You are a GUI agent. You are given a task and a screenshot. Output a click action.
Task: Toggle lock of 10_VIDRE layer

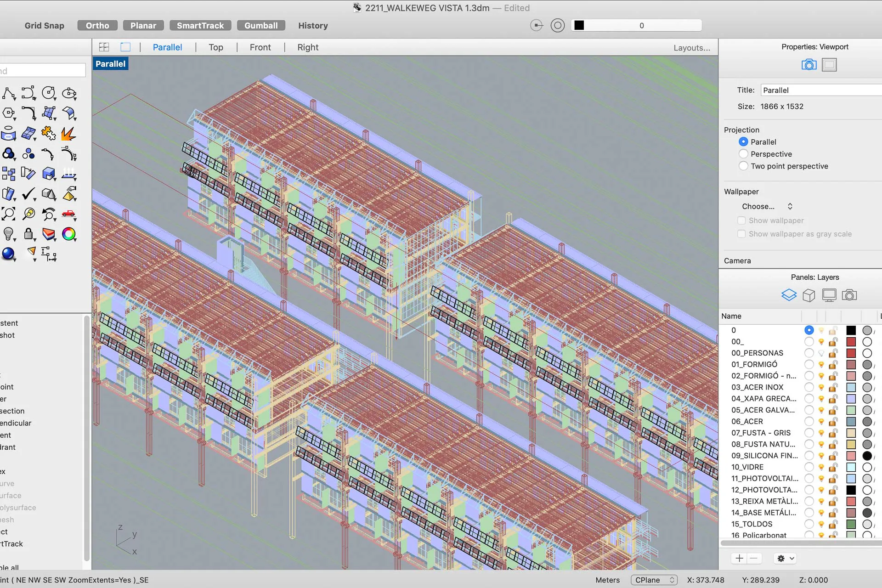pos(833,467)
